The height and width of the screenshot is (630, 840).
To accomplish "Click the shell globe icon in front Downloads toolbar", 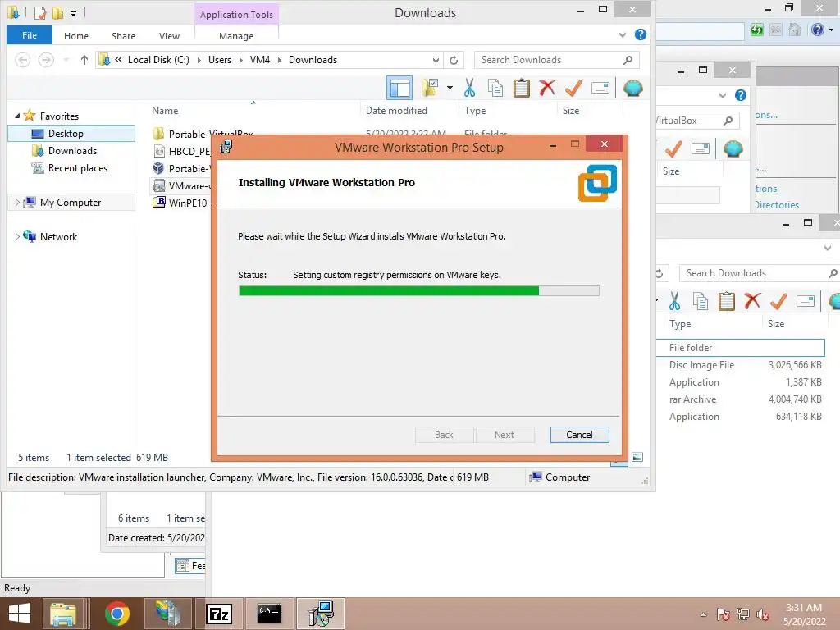I will pyautogui.click(x=632, y=88).
